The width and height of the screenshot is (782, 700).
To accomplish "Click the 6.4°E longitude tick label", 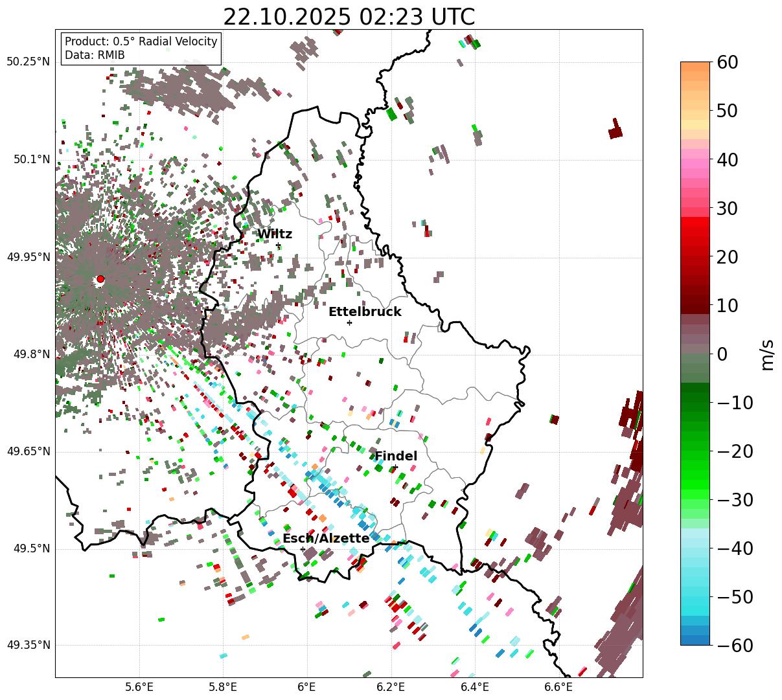I will 475,686.
